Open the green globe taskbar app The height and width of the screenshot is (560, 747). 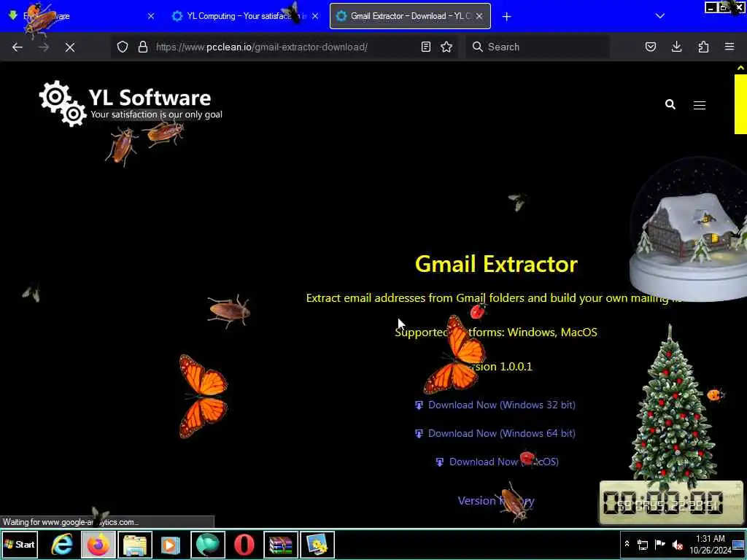[208, 545]
